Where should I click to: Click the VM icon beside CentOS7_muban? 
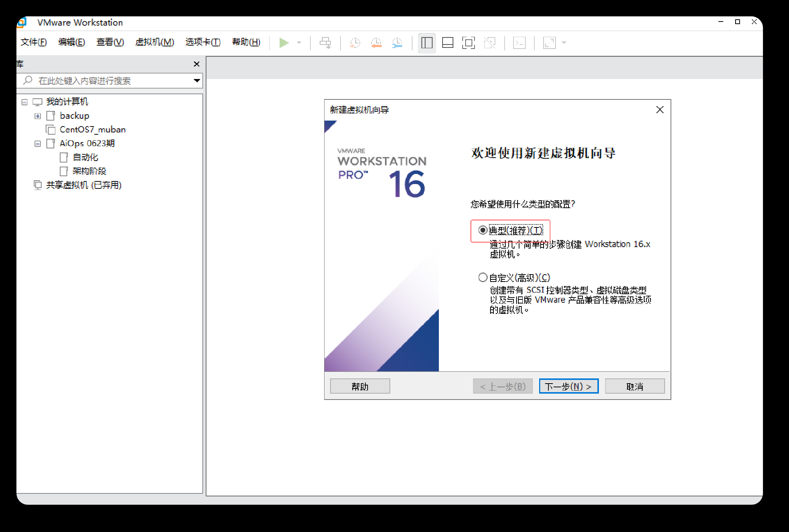50,129
